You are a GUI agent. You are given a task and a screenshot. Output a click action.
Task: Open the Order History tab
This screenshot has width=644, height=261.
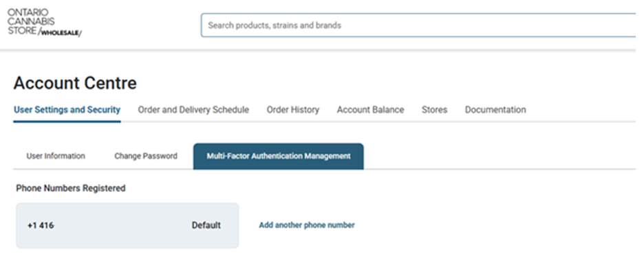[x=293, y=110]
